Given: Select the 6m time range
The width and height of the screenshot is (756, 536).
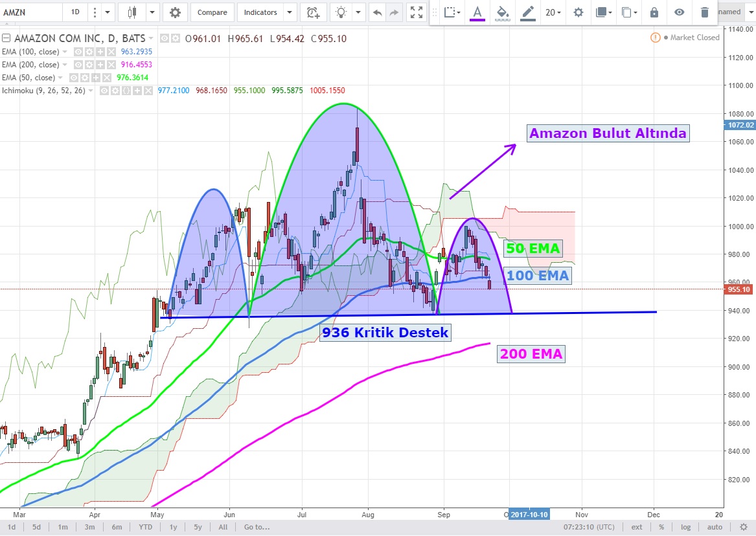Looking at the screenshot, I should coord(117,527).
